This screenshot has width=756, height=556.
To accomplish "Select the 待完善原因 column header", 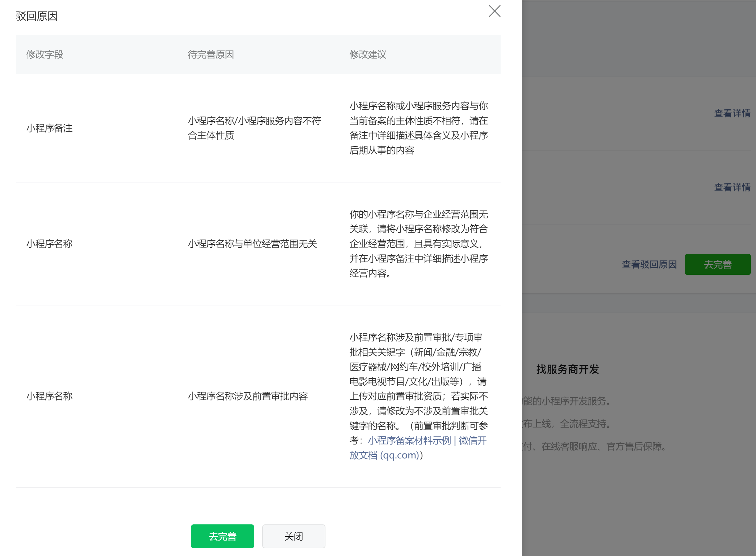I will tap(211, 55).
